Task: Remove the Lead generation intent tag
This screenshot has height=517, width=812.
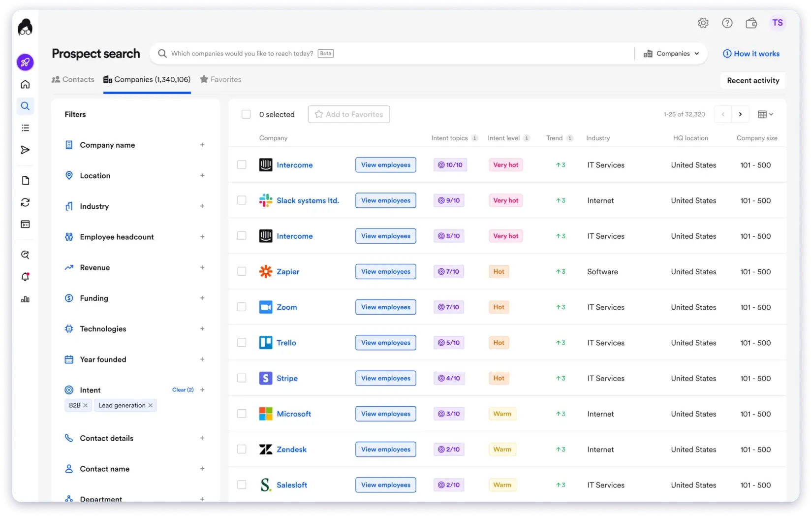Action: pos(151,405)
